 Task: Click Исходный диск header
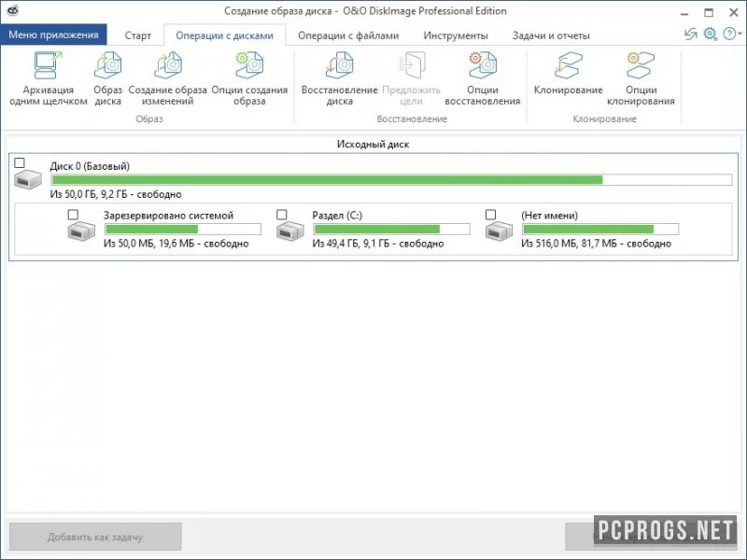pyautogui.click(x=373, y=144)
